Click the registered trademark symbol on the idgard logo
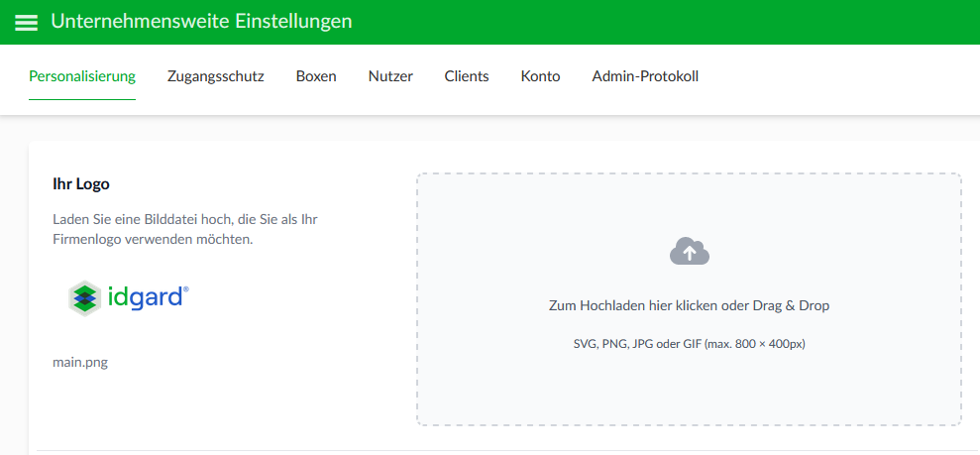Viewport: 980px width, 455px height. point(185,288)
